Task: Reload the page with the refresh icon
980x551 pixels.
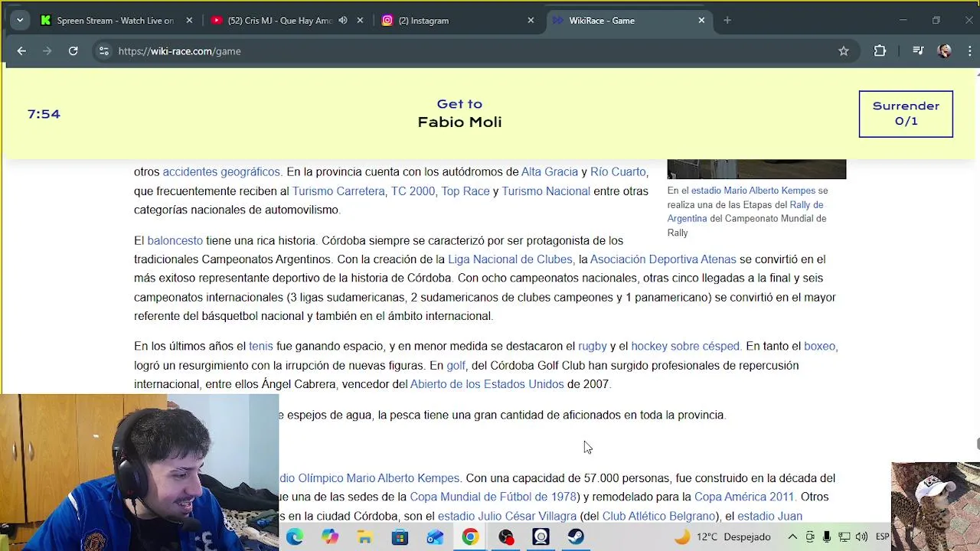Action: 73,51
